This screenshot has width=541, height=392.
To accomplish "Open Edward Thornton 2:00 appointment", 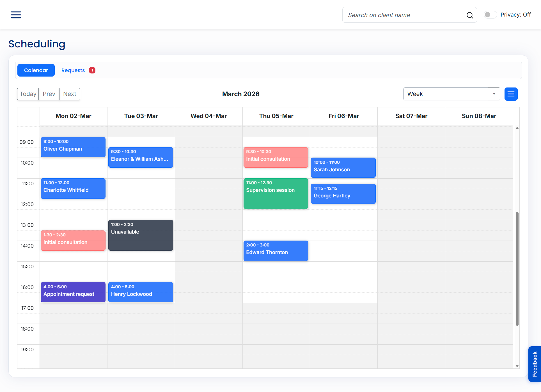I will tap(276, 251).
